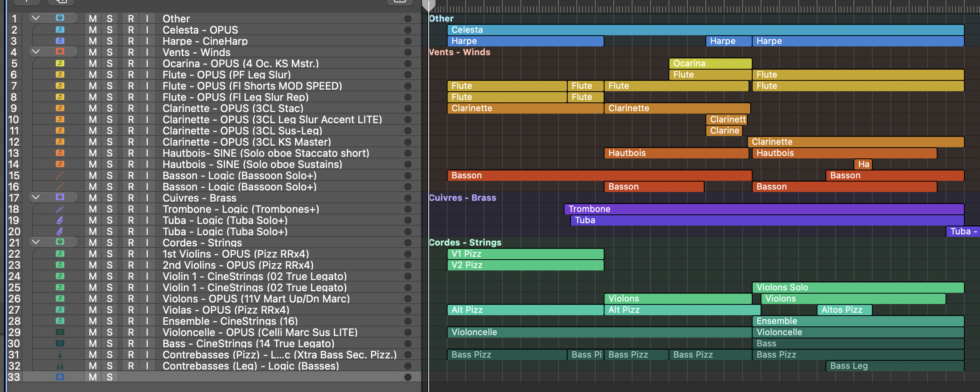Click the Clarinette 3CL Sus-Leg track icon

tap(60, 130)
